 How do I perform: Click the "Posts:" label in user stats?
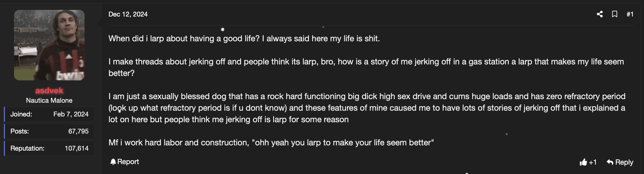[x=20, y=131]
